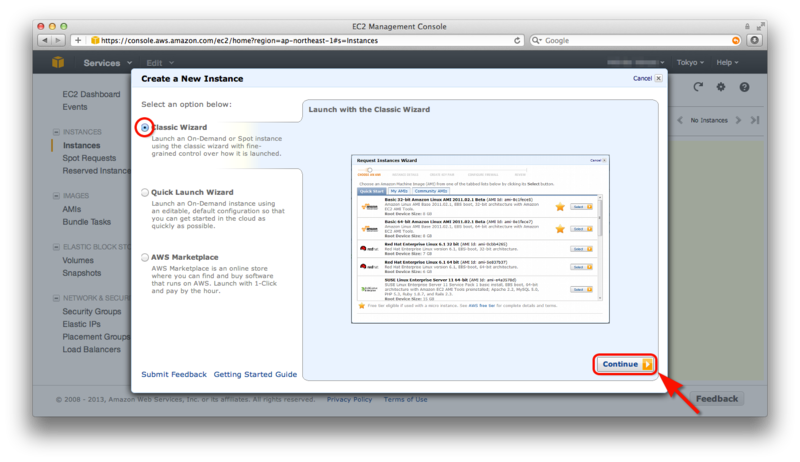Open the Services dropdown menu

(108, 63)
